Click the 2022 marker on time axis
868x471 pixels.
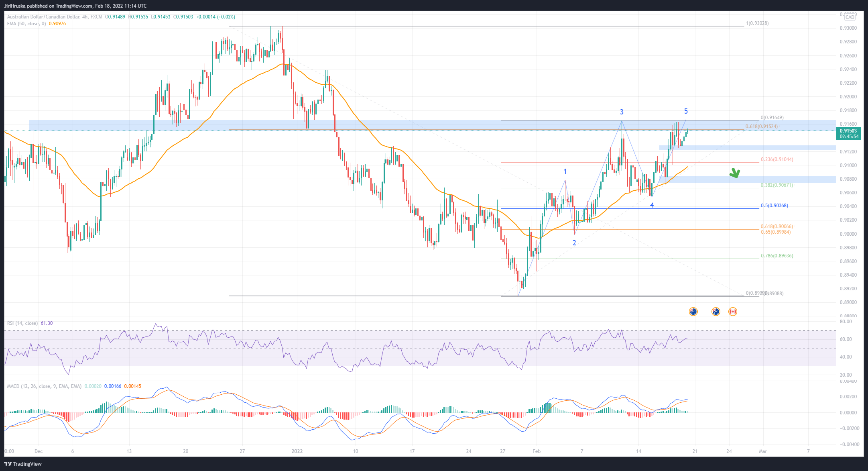tap(297, 451)
